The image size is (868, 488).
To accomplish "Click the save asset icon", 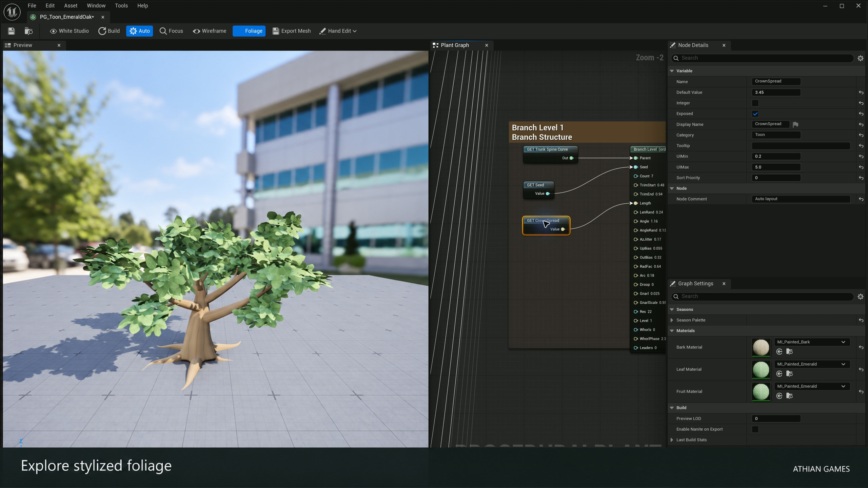I will 11,31.
